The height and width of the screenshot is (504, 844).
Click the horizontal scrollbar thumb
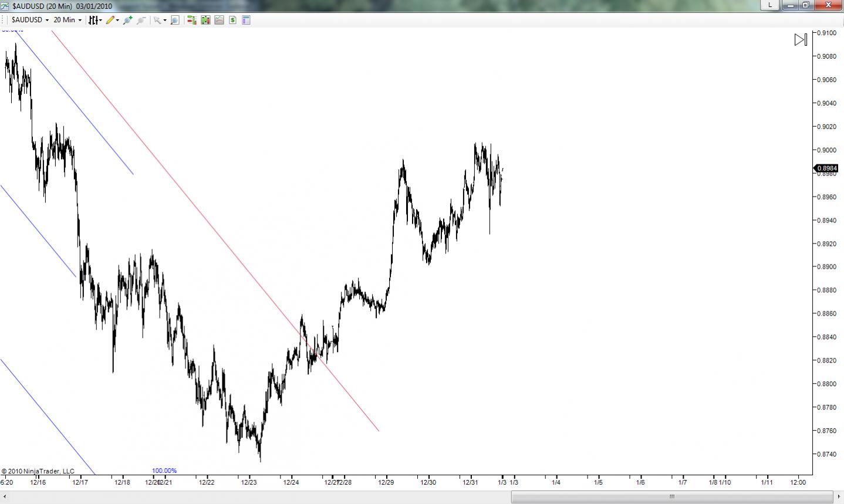click(672, 497)
